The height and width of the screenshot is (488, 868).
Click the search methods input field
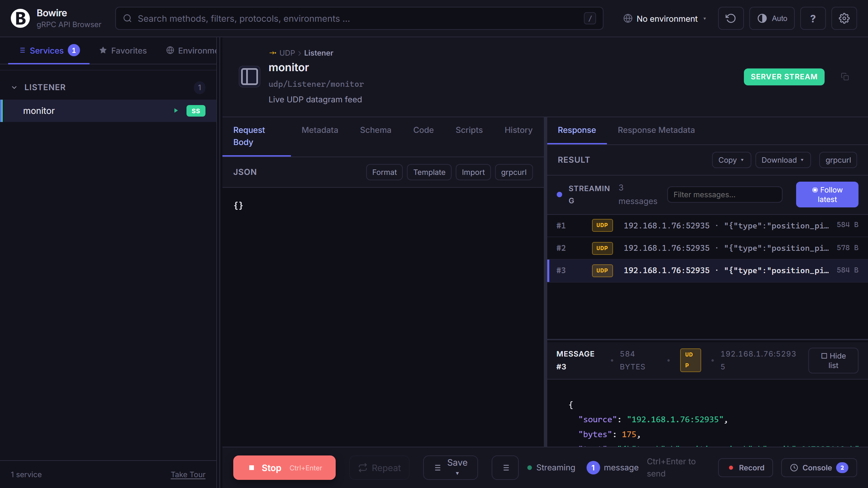(x=359, y=18)
